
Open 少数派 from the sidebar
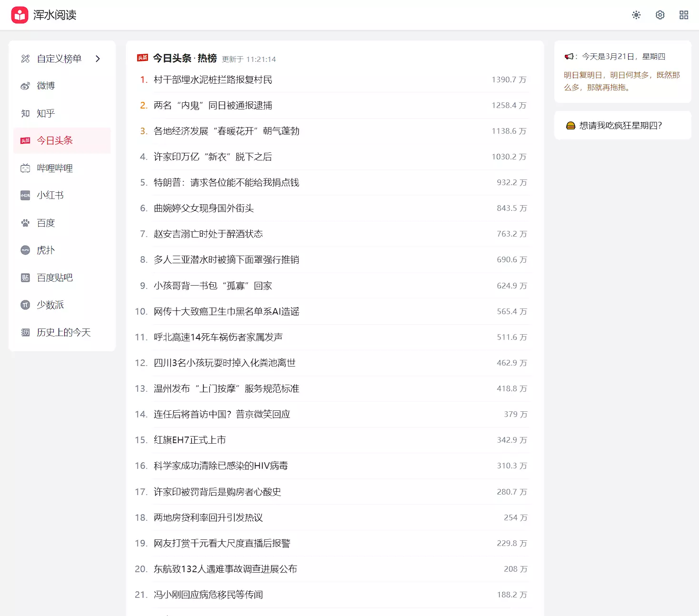(50, 305)
